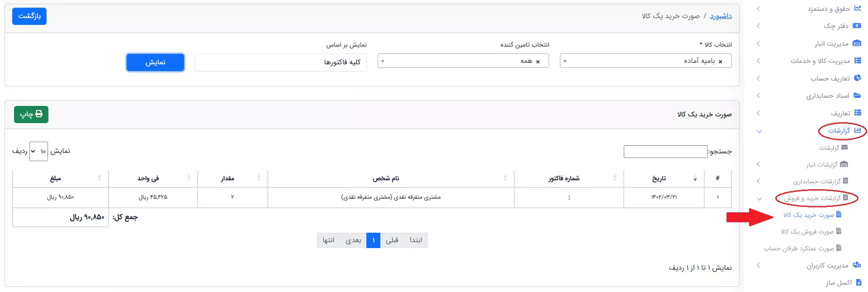Follow the داشبورد breadcrumb link
Viewport: 868px width, 292px height.
721,16
